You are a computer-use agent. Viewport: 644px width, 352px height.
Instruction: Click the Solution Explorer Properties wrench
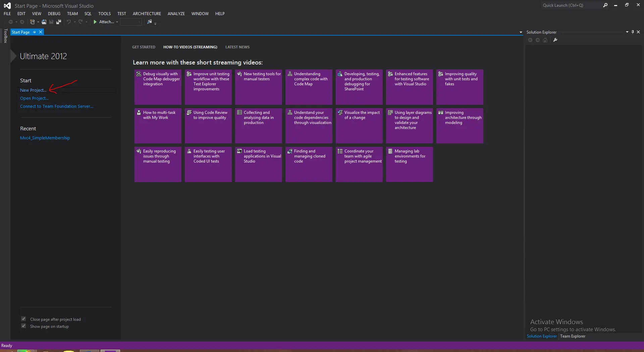(x=555, y=40)
